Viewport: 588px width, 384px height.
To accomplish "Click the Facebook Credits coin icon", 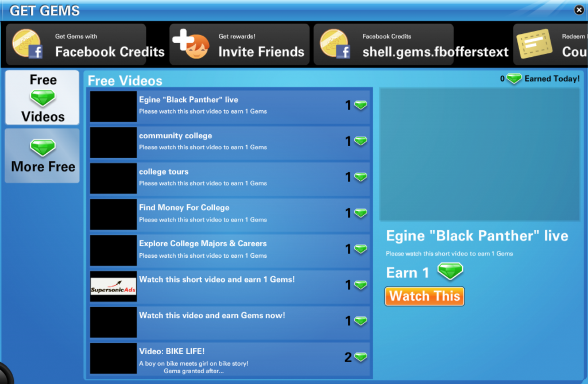I will (x=28, y=45).
